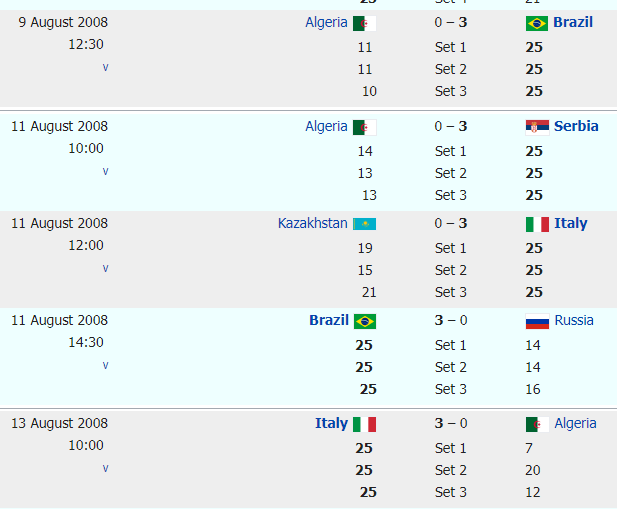Open the Algeria link in the 13 August match

(x=575, y=423)
